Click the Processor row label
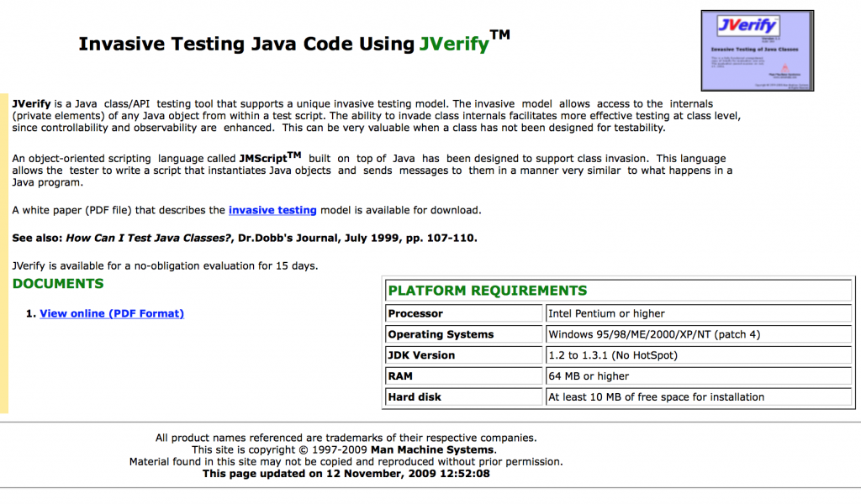 tap(463, 313)
